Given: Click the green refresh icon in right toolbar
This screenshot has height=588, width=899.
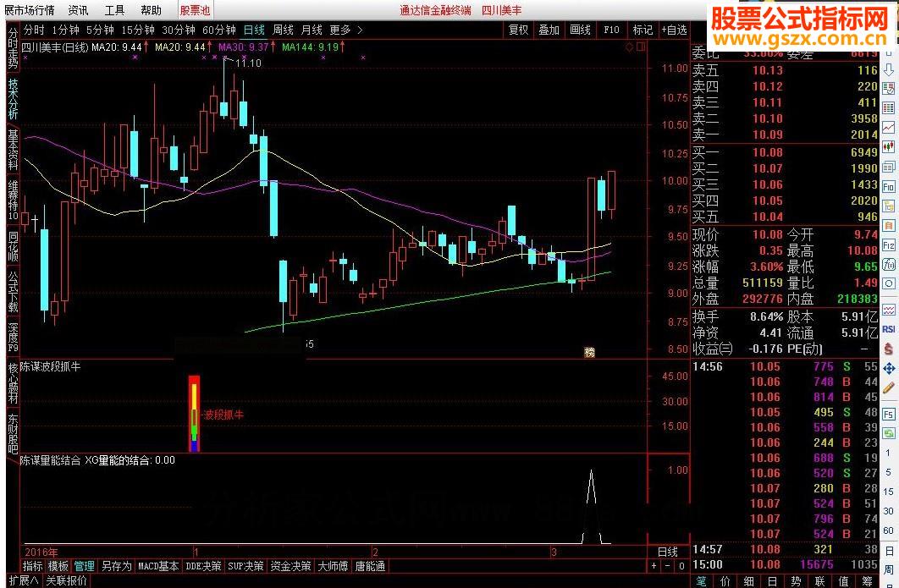Looking at the screenshot, I should (888, 433).
